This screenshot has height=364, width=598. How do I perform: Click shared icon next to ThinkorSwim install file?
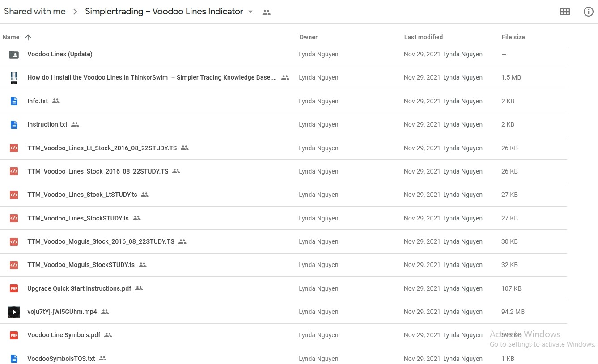tap(285, 77)
